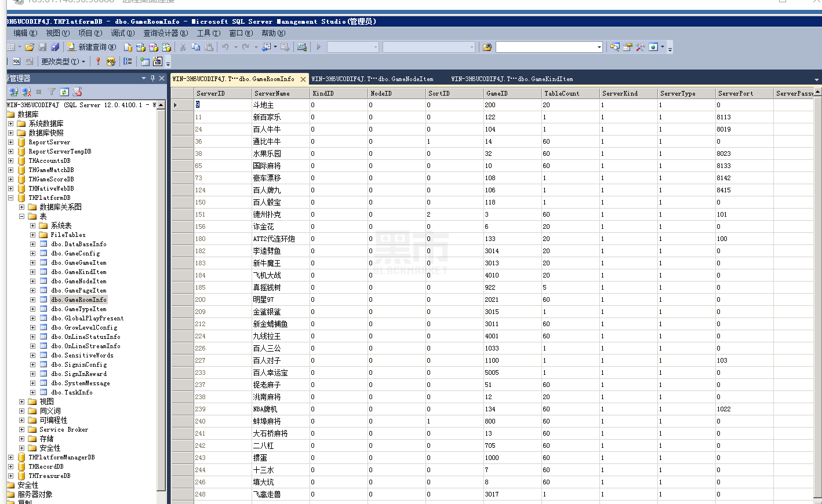Click the Activity Monitor icon
This screenshot has width=822, height=504.
click(302, 47)
